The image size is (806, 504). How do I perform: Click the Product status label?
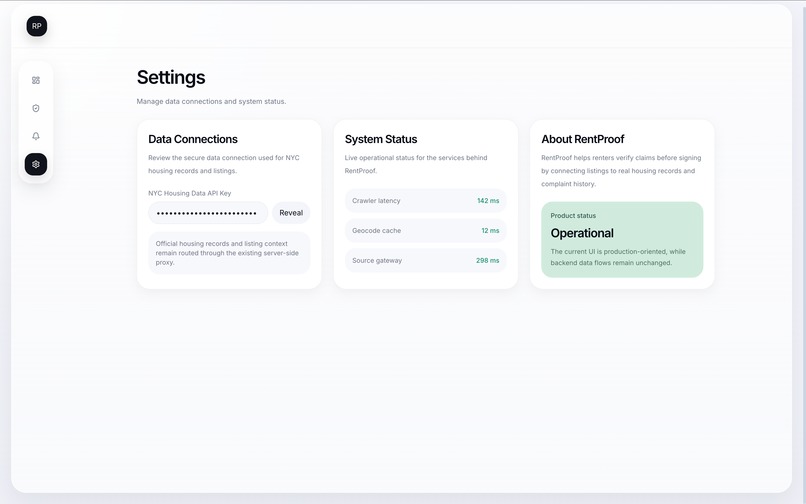coord(573,215)
